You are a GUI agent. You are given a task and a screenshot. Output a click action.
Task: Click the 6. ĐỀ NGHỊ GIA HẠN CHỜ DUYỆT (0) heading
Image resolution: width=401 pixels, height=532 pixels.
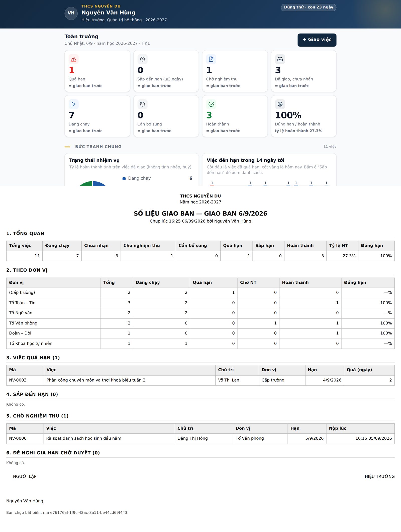[53, 453]
